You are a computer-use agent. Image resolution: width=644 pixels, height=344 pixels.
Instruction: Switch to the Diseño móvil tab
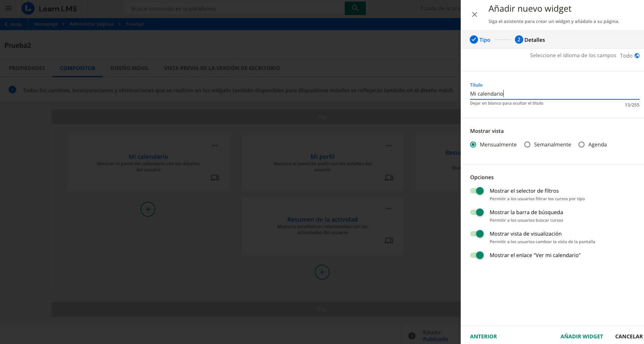[129, 68]
